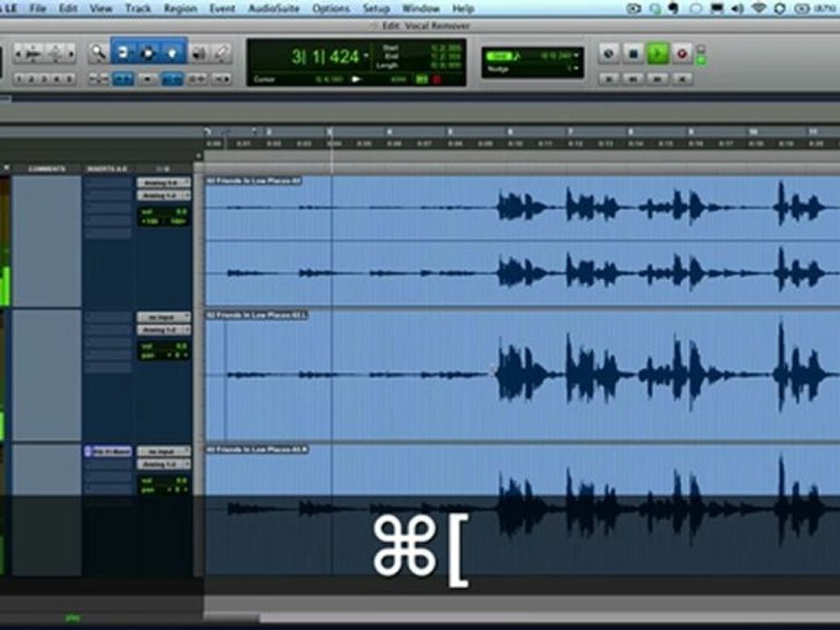Image resolution: width=840 pixels, height=630 pixels.
Task: Click the Go to End transport button
Action: pyautogui.click(x=682, y=80)
